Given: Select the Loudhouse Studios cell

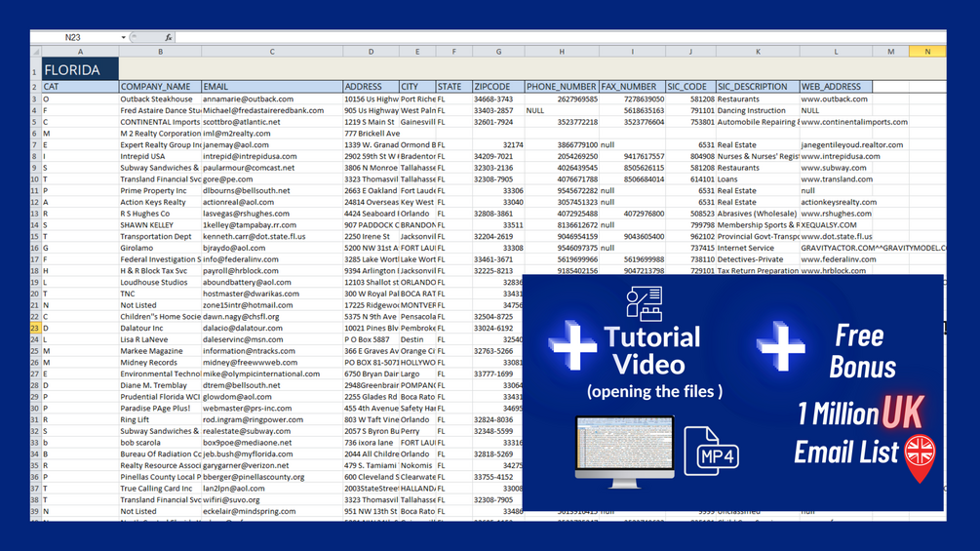Looking at the screenshot, I should pos(160,283).
